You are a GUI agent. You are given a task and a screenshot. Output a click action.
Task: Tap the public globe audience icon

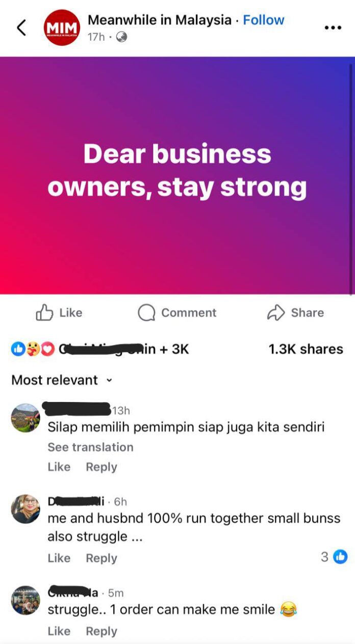tap(121, 37)
